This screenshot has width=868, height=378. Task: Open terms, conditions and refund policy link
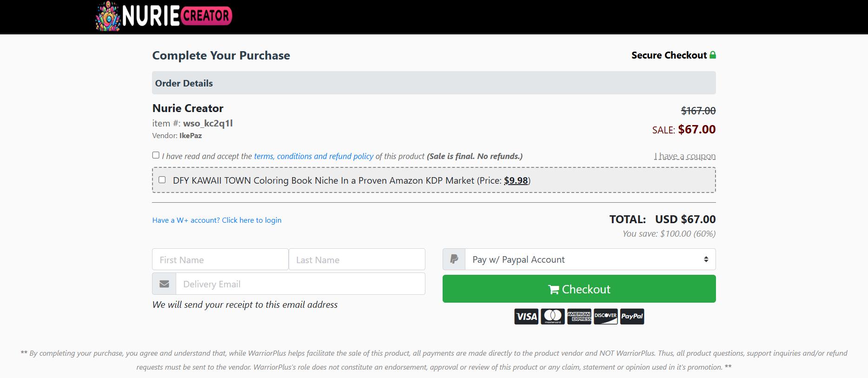click(314, 156)
